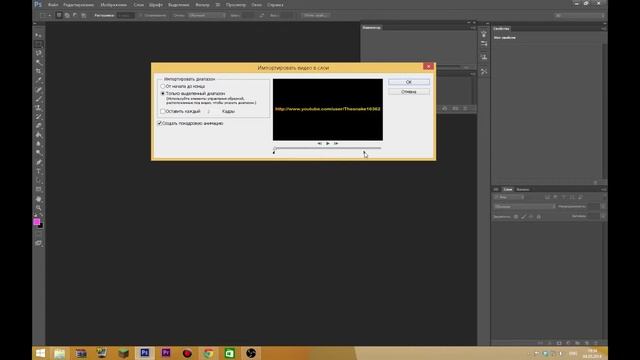Image resolution: width=640 pixels, height=360 pixels.
Task: Select the Blur tool
Action: click(x=38, y=144)
